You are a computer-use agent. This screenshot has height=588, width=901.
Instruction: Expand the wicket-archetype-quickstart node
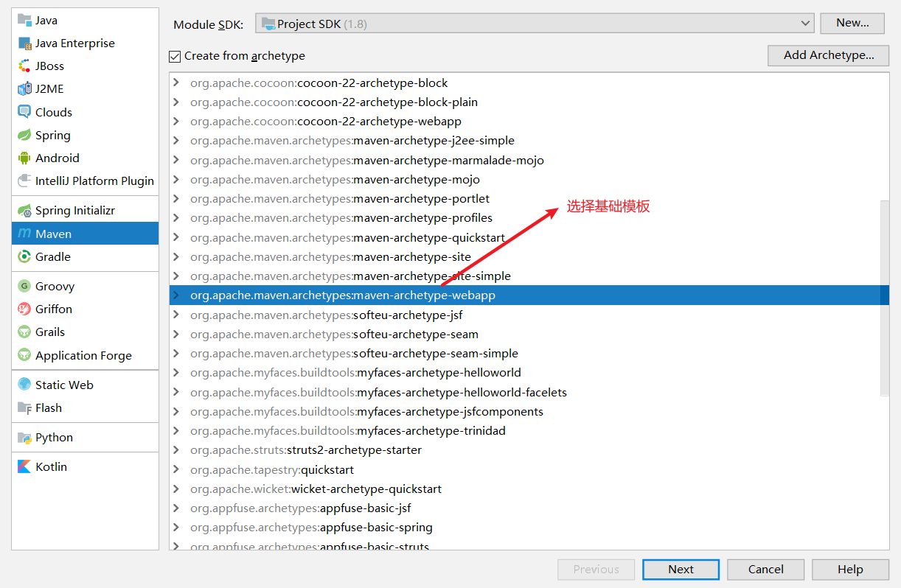tap(175, 489)
